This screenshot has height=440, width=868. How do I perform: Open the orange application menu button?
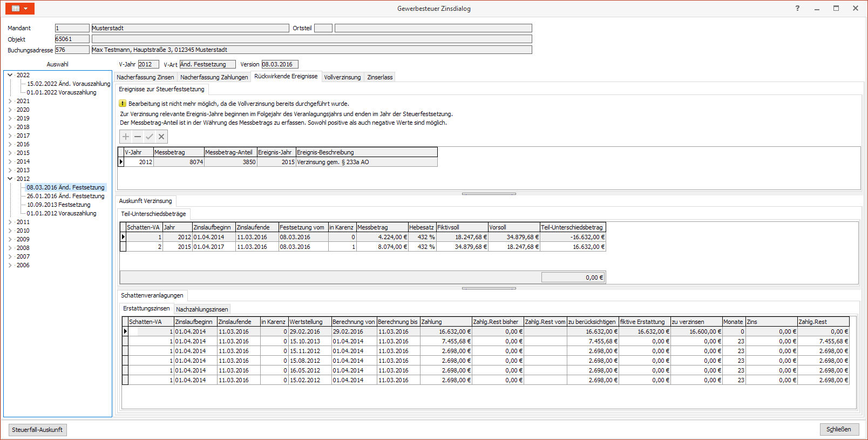pyautogui.click(x=20, y=9)
